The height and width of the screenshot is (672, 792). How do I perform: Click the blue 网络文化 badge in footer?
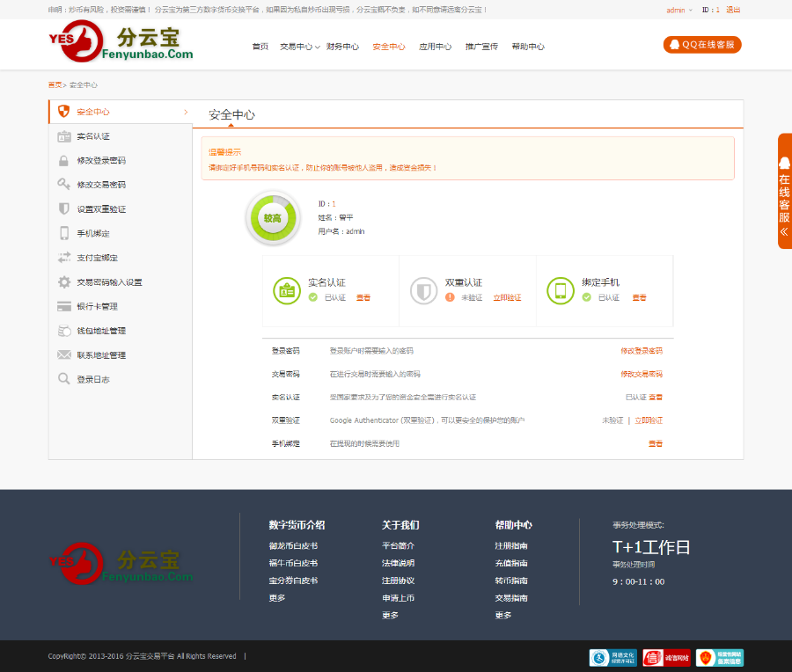coord(613,658)
